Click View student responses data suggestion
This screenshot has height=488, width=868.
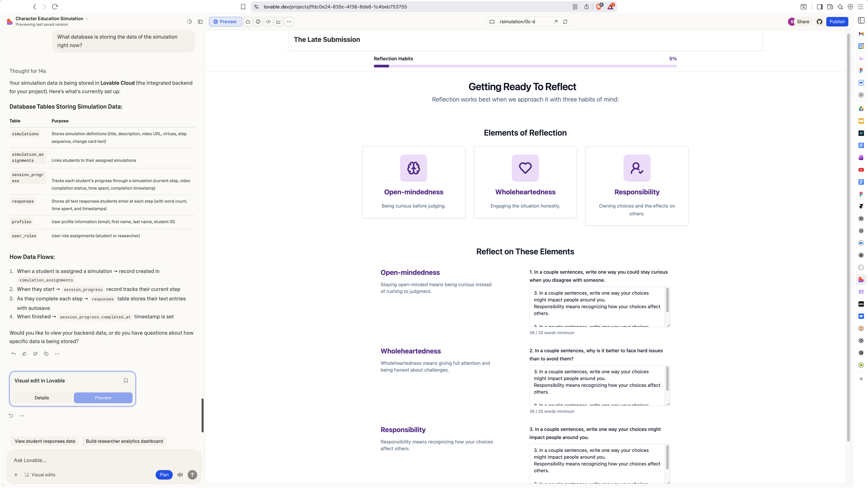click(x=45, y=441)
